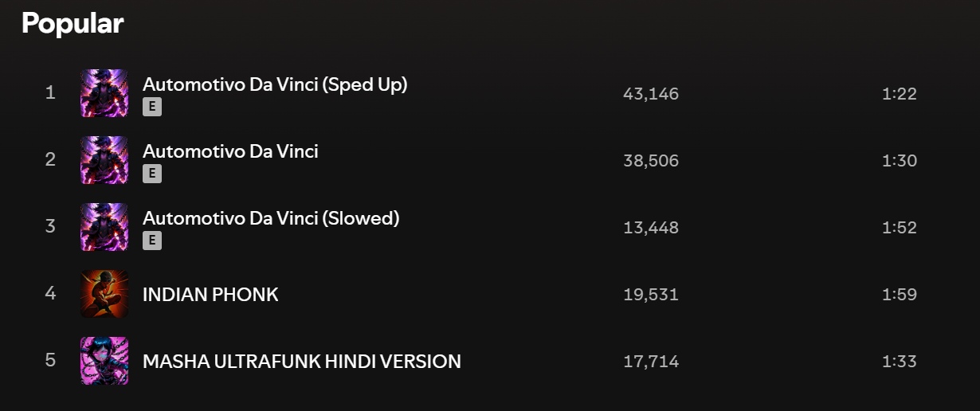
Task: Click the 1:59 duration of INDIAN PHONK
Action: click(900, 295)
